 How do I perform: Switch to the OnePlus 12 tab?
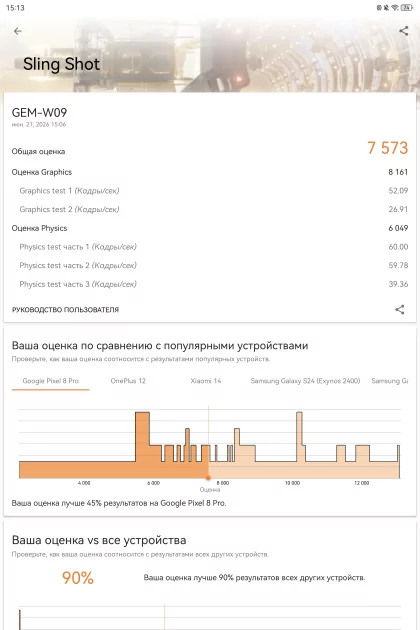pos(128,381)
